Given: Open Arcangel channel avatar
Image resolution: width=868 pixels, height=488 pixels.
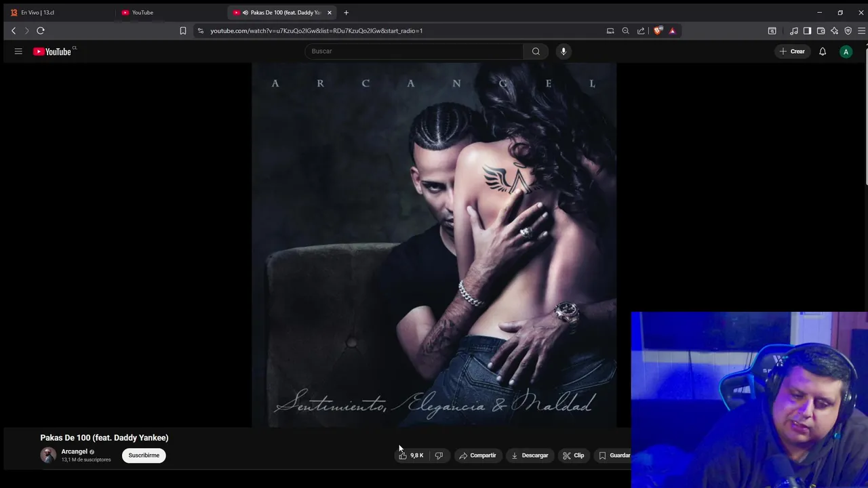Looking at the screenshot, I should (x=48, y=455).
